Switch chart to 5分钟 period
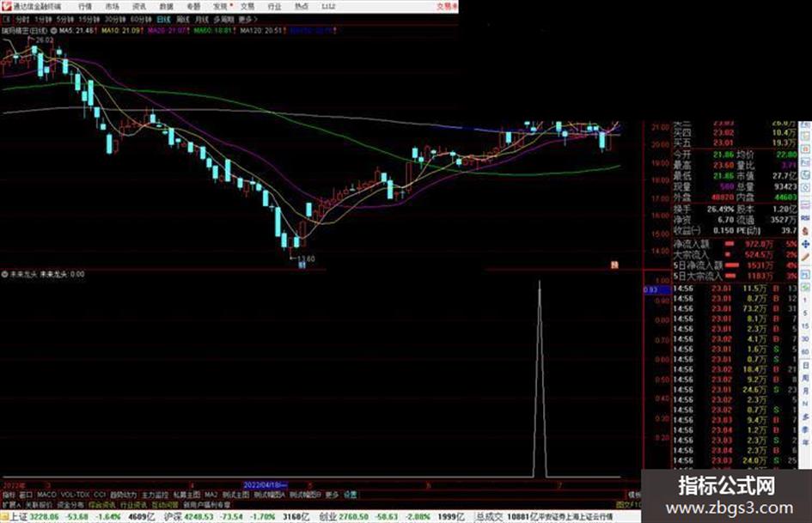 [x=64, y=19]
